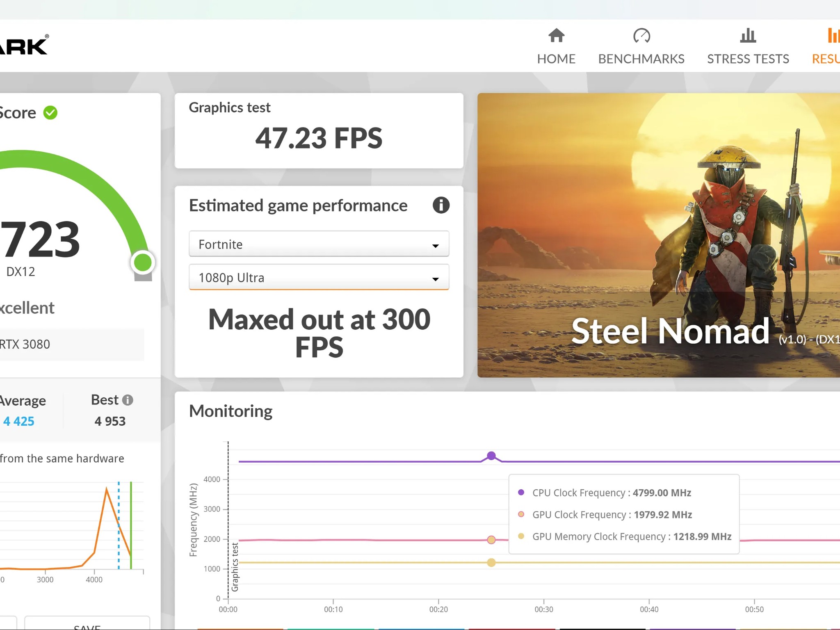
Task: Open the STRESS TESTS menu item
Action: point(748,59)
